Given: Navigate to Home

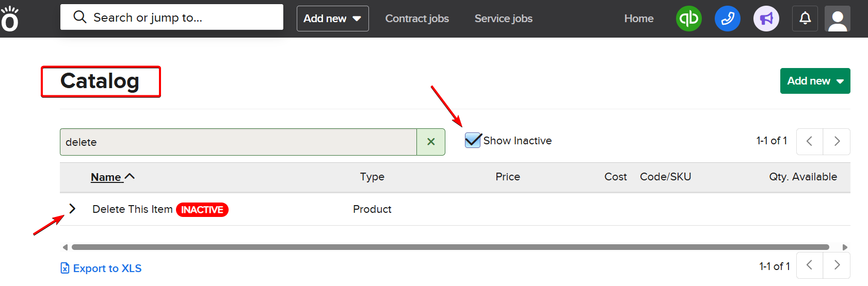Looking at the screenshot, I should (x=638, y=19).
